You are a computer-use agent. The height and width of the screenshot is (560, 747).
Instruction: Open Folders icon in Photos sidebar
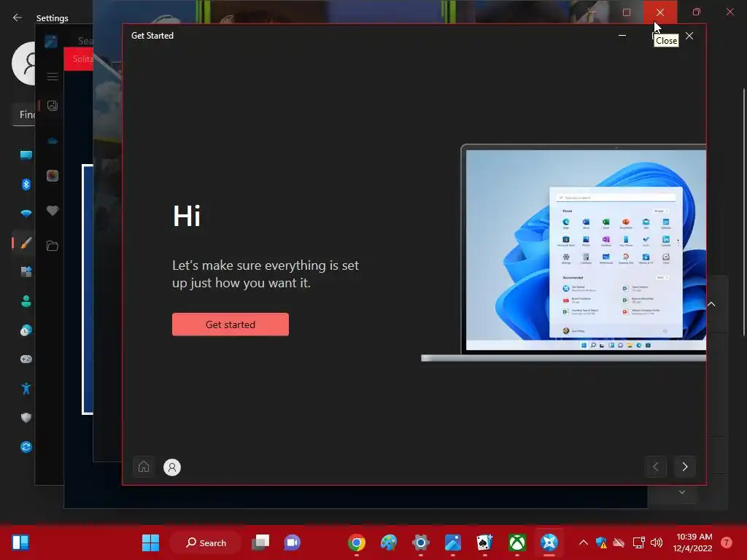(x=53, y=246)
